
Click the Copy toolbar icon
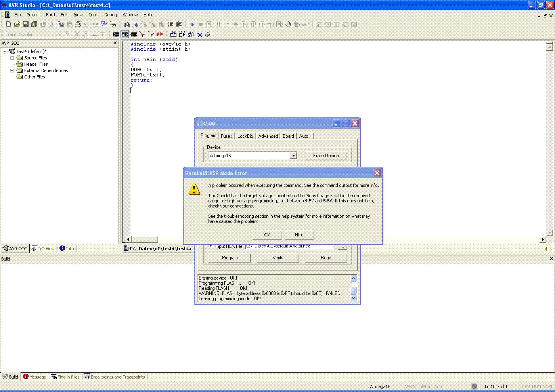click(x=61, y=25)
